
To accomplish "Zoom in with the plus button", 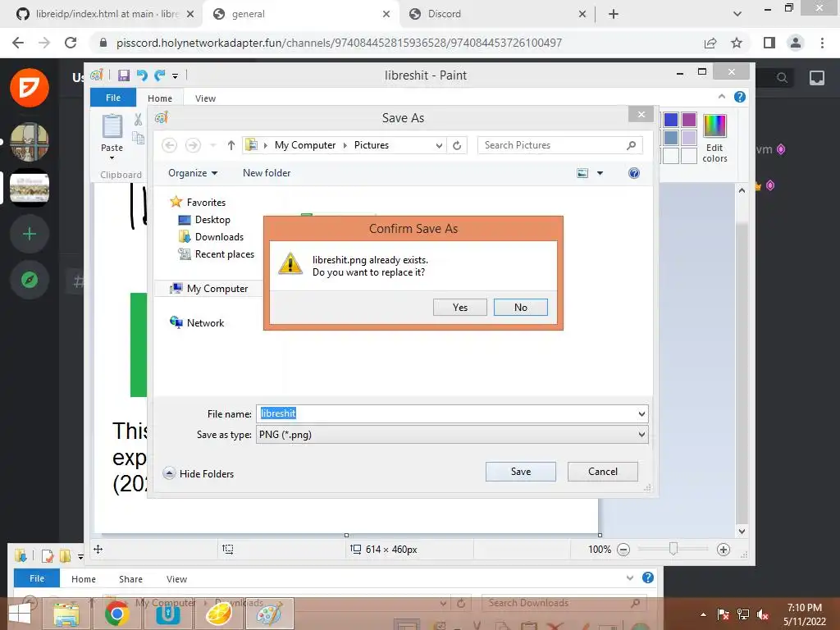I will coord(724,549).
